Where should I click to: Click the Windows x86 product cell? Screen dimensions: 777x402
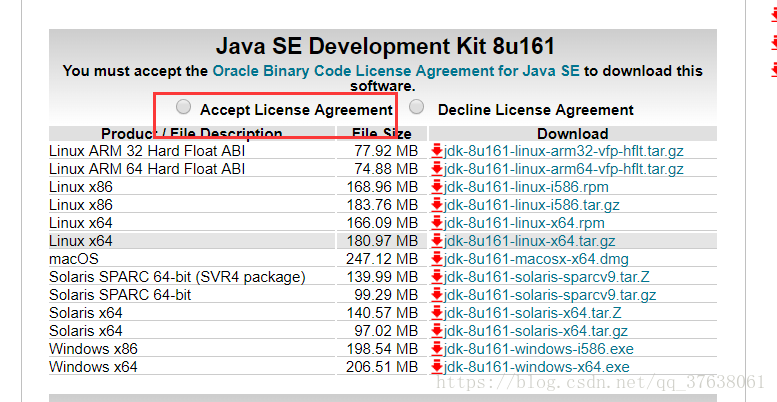click(192, 348)
